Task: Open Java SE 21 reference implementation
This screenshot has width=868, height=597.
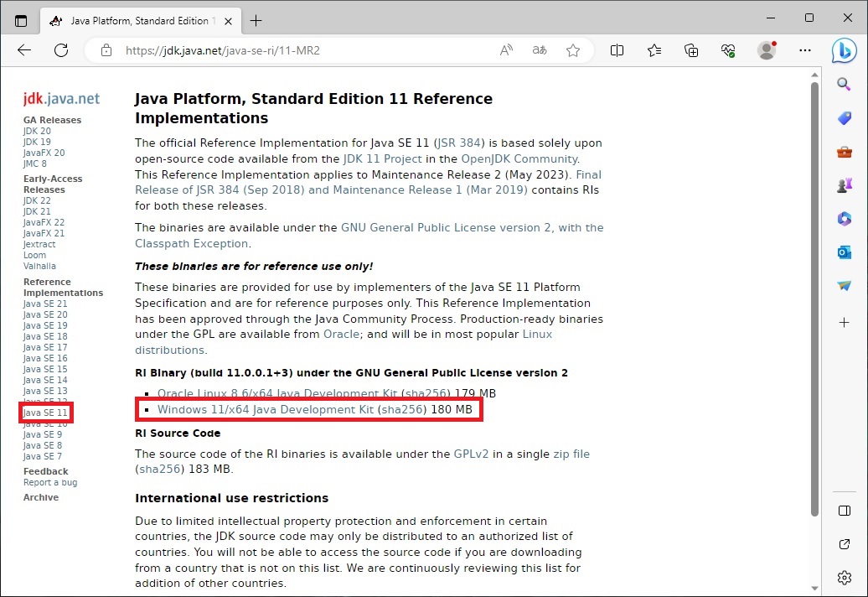Action: point(45,304)
